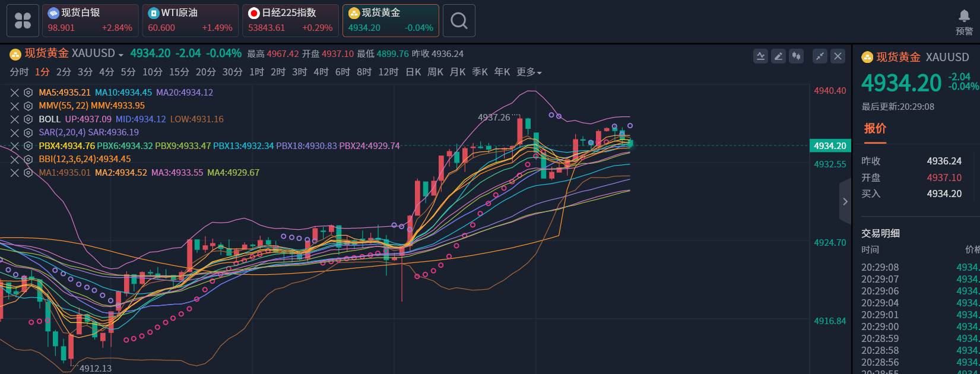
Task: Click the 报价 tab in side panel
Action: coord(875,129)
